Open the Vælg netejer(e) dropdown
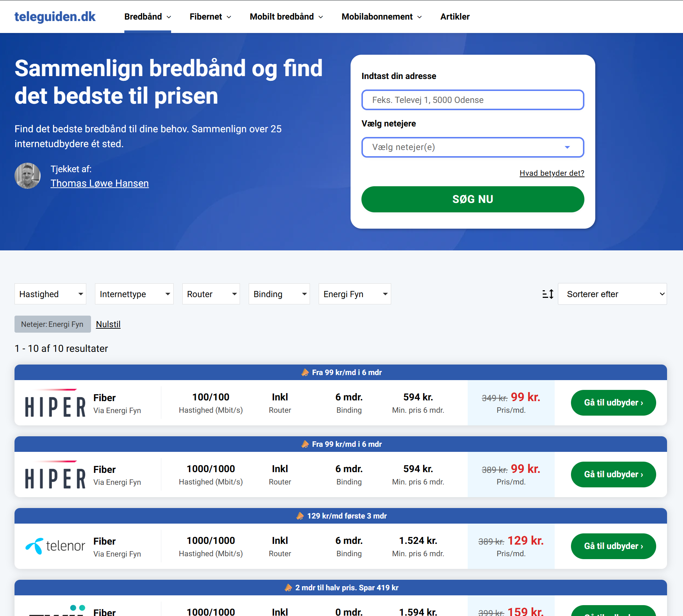Viewport: 683px width, 616px height. point(473,147)
